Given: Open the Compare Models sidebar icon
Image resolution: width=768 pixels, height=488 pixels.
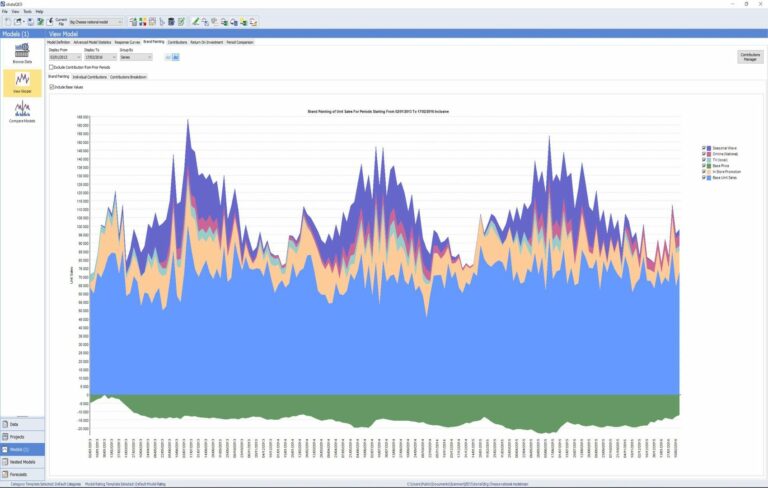Looking at the screenshot, I should point(22,112).
